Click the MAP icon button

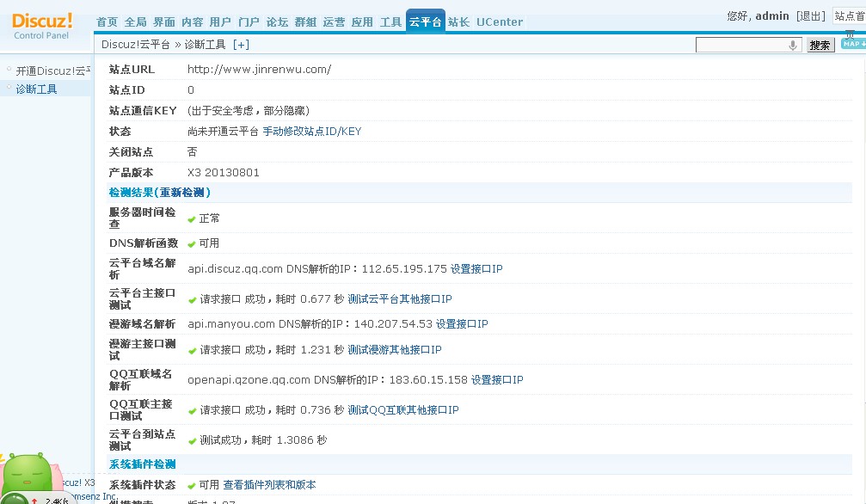tap(853, 44)
